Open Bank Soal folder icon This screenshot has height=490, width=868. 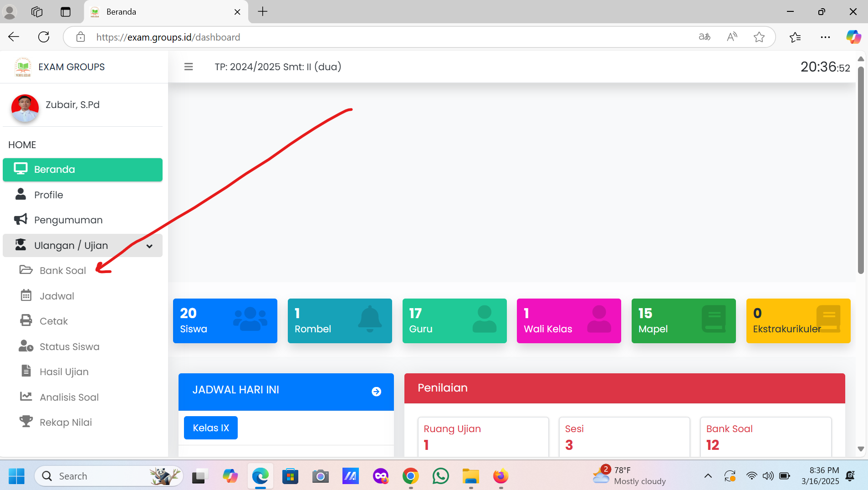(26, 270)
